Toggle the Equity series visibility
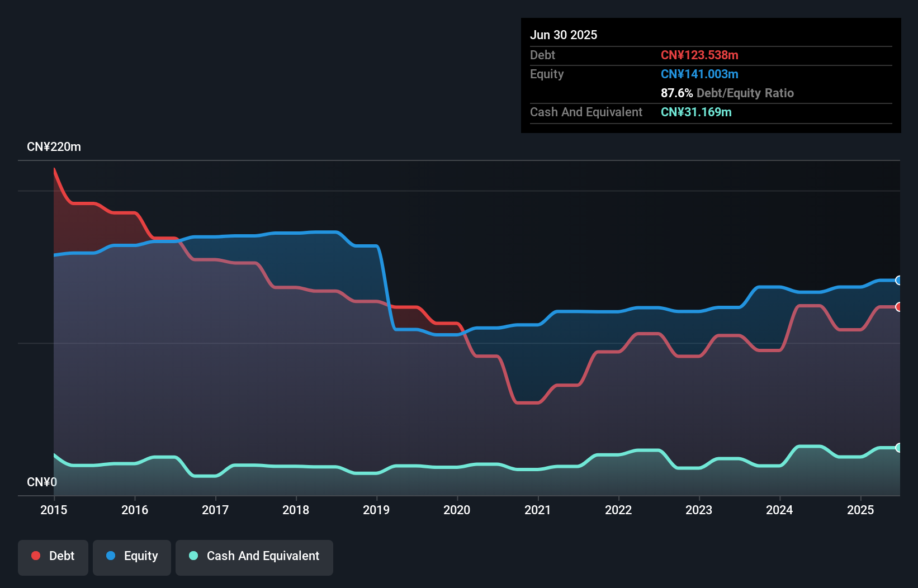This screenshot has height=588, width=918. (x=132, y=556)
